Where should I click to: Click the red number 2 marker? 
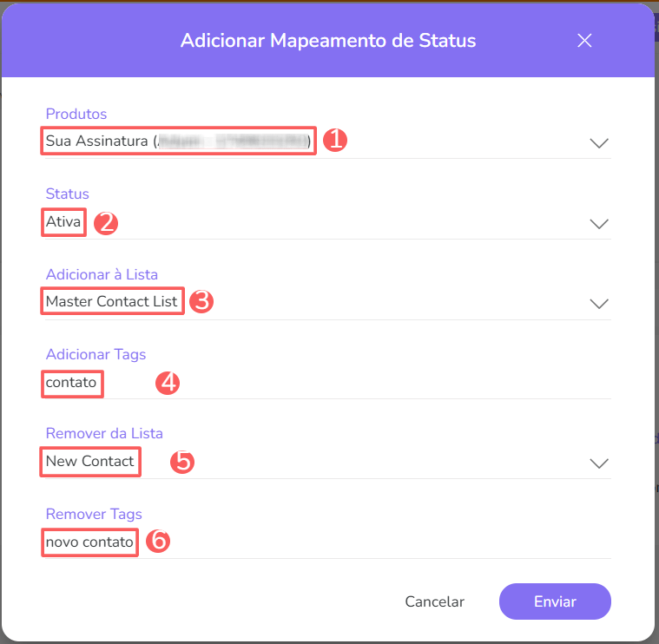click(x=106, y=222)
